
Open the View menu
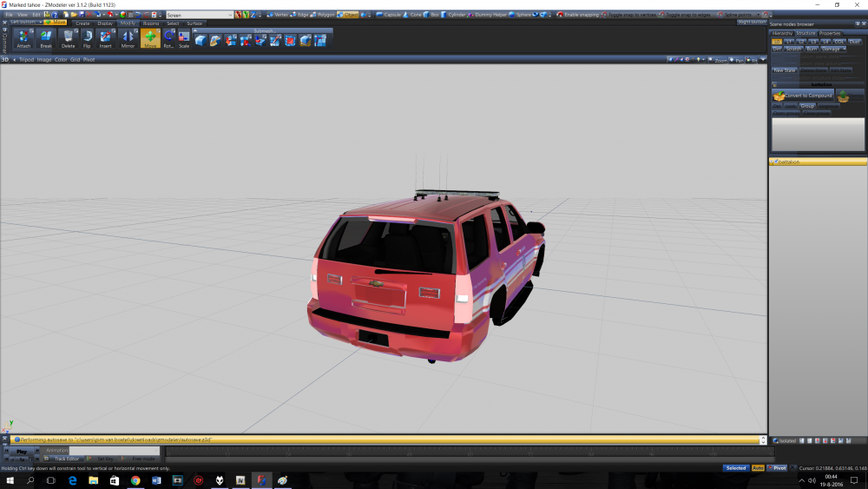22,15
